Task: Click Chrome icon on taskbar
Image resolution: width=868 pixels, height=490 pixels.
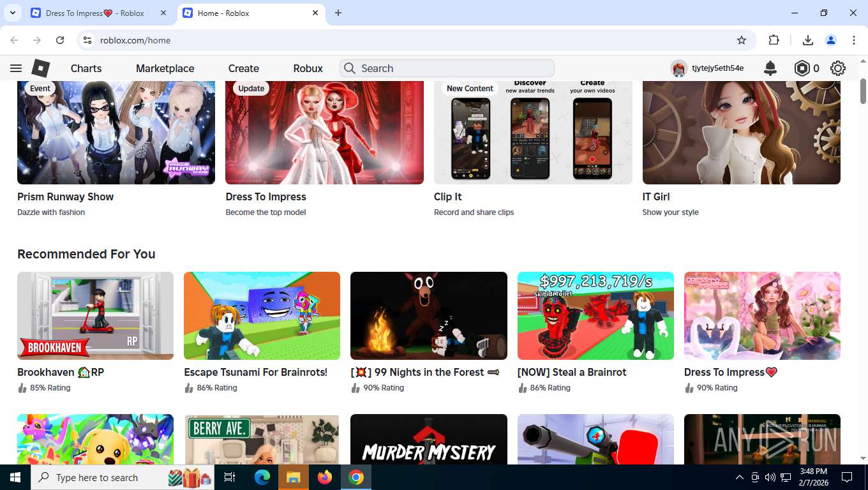Action: 356,477
